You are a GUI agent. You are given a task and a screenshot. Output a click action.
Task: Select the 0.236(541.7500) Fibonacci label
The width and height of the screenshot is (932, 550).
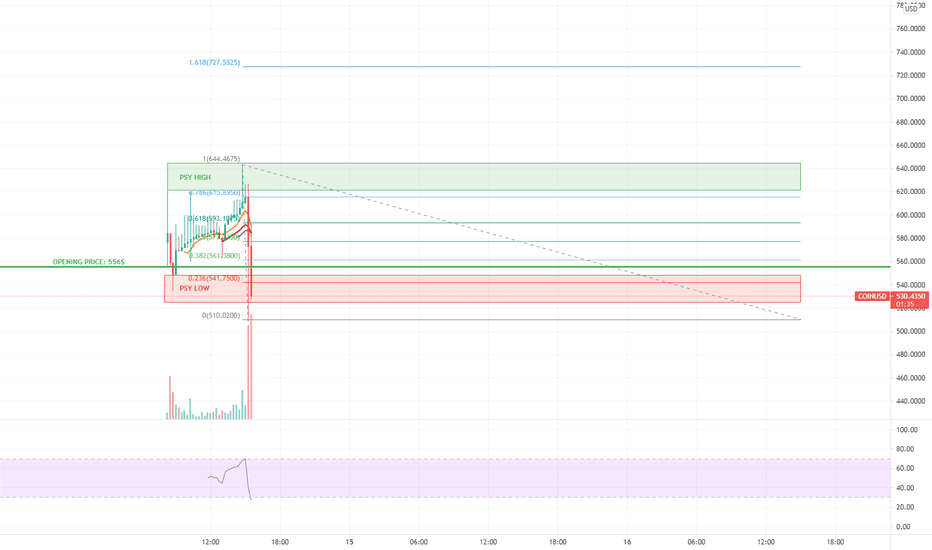[214, 278]
